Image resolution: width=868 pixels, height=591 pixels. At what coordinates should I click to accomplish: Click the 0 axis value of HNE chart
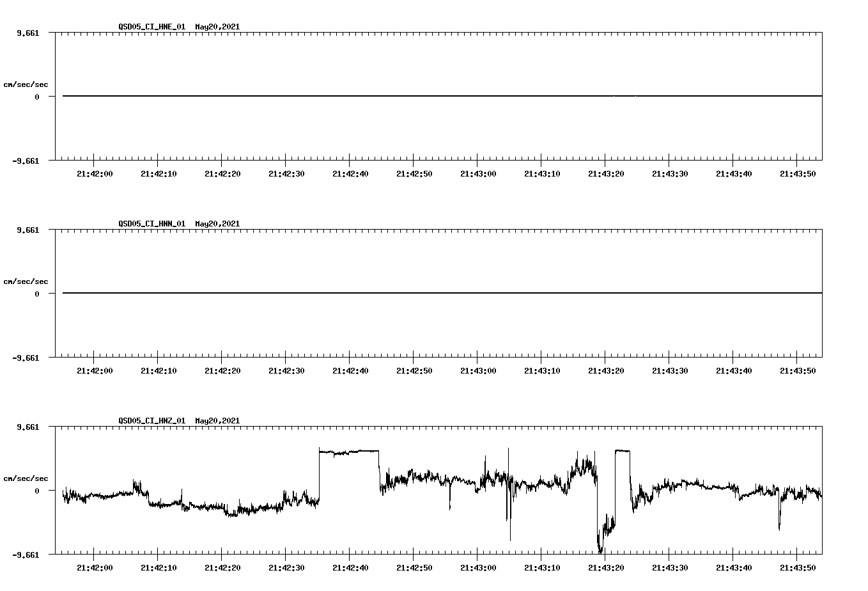tap(37, 97)
